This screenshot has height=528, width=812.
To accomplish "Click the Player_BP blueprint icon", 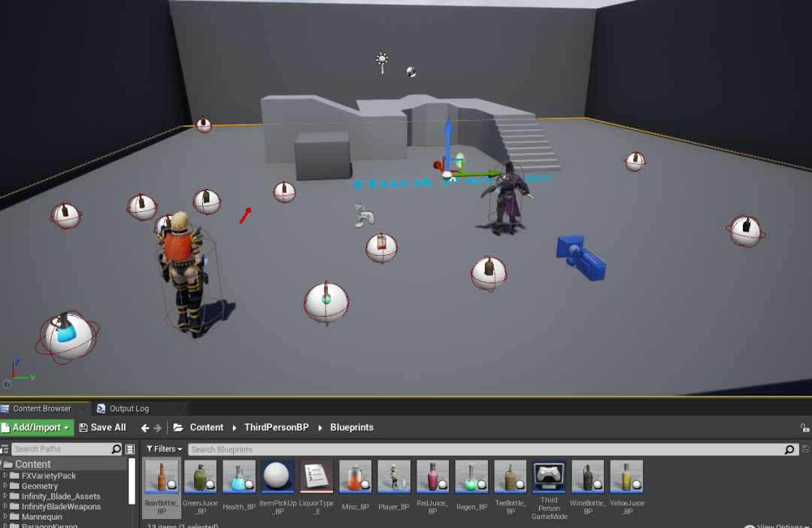I will (x=393, y=476).
